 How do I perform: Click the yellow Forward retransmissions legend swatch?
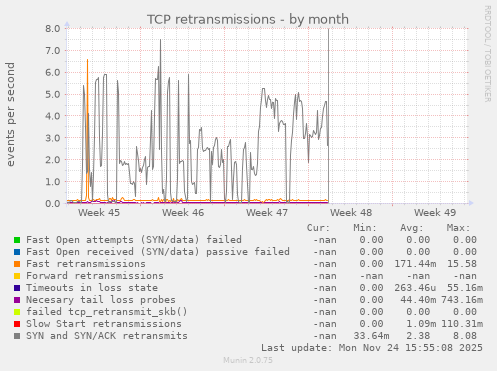click(x=17, y=276)
